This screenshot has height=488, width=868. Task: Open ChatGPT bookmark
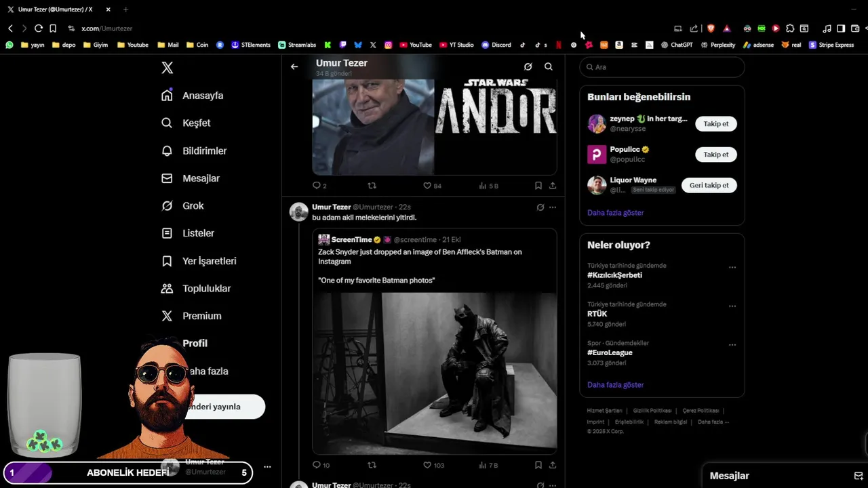pyautogui.click(x=676, y=45)
